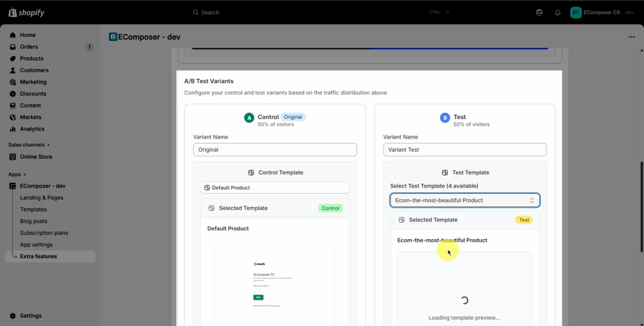Open Orders from the sidebar icon
The height and width of the screenshot is (326, 644).
pyautogui.click(x=13, y=47)
